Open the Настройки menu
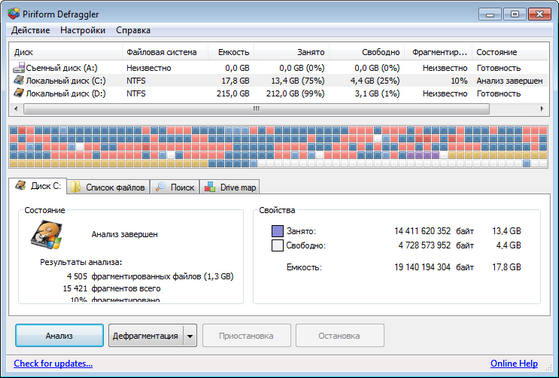Screen dimensions: 559x378 [x=83, y=30]
